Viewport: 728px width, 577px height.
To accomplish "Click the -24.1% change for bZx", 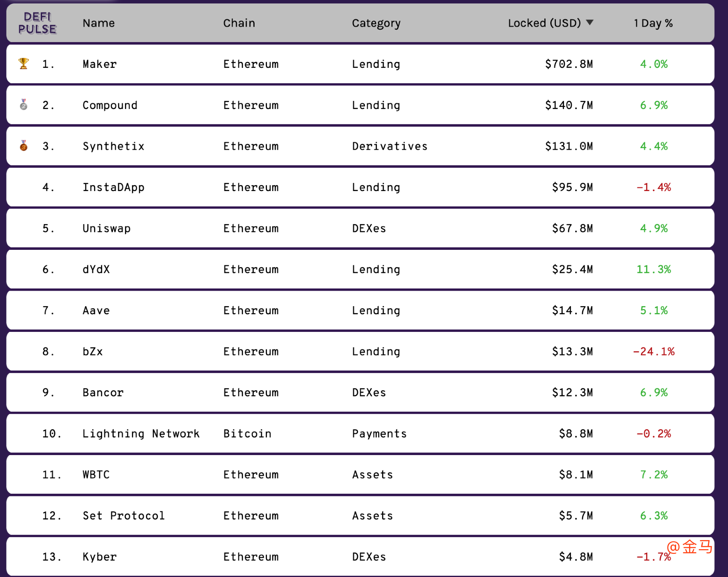I will pos(654,351).
